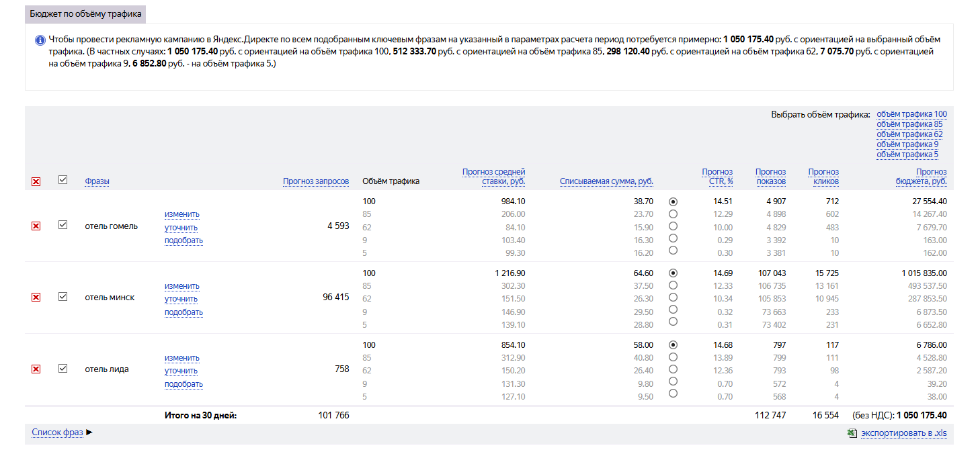Image resolution: width=980 pixels, height=454 pixels.
Task: Click подобрать for отель лида
Action: (x=183, y=384)
